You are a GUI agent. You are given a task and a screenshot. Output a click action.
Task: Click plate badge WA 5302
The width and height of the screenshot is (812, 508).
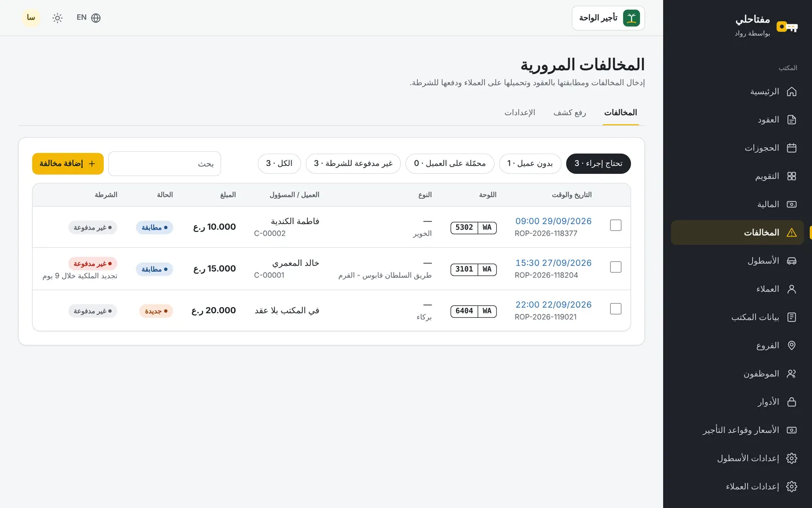coord(474,227)
